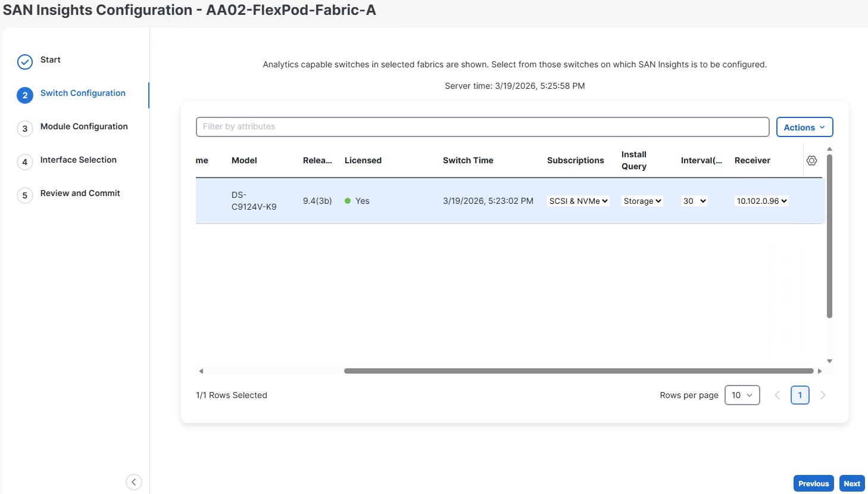Click the Interval column header
Viewport: 868px width, 494px height.
click(701, 160)
